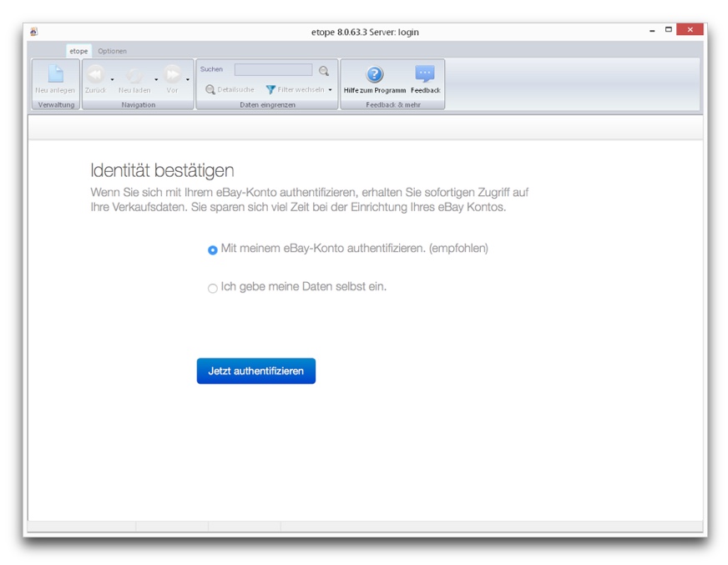Click the etope app icon in title bar
The image size is (728, 565).
[34, 32]
